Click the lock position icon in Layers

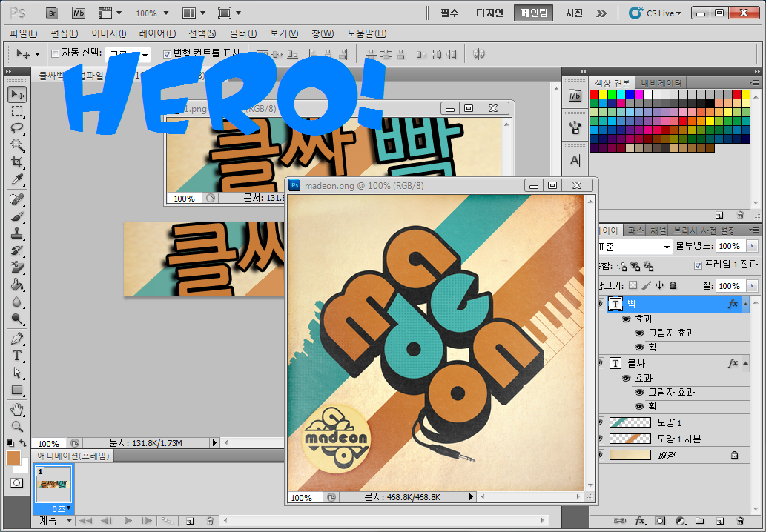659,285
